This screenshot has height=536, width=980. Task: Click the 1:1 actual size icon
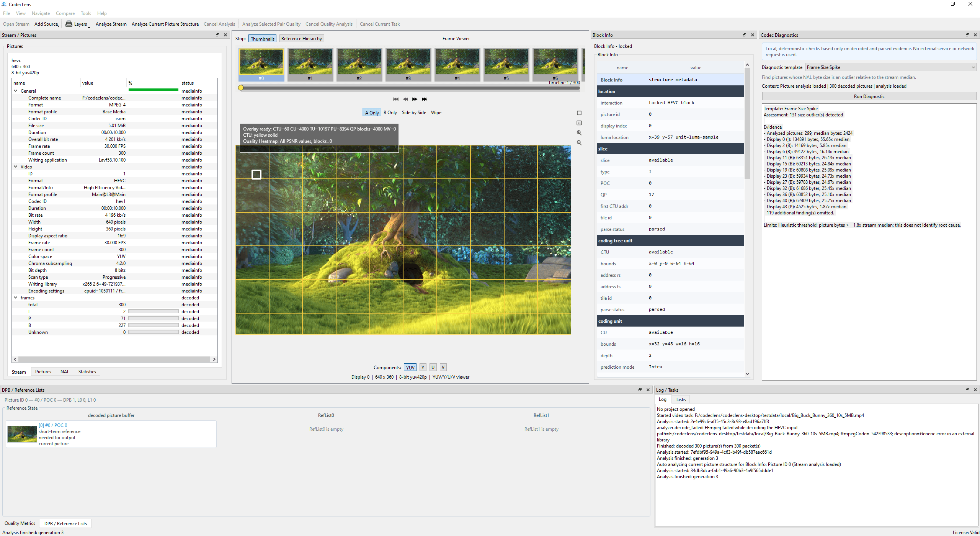click(x=579, y=123)
